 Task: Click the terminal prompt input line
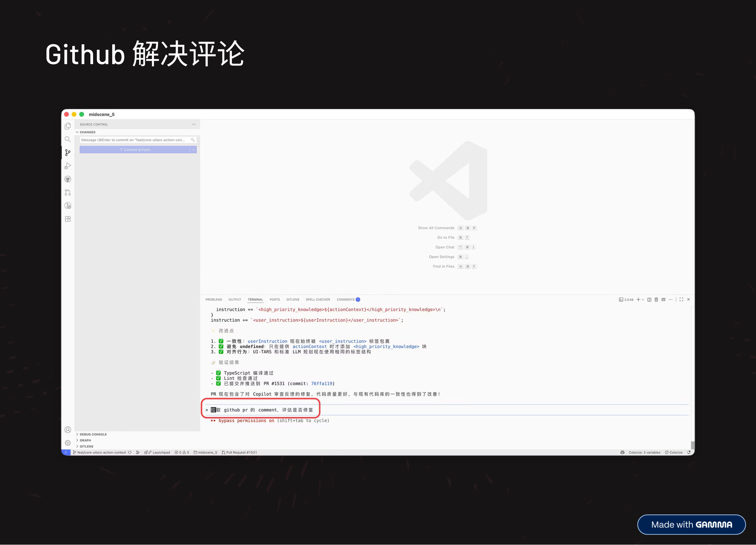(447, 410)
